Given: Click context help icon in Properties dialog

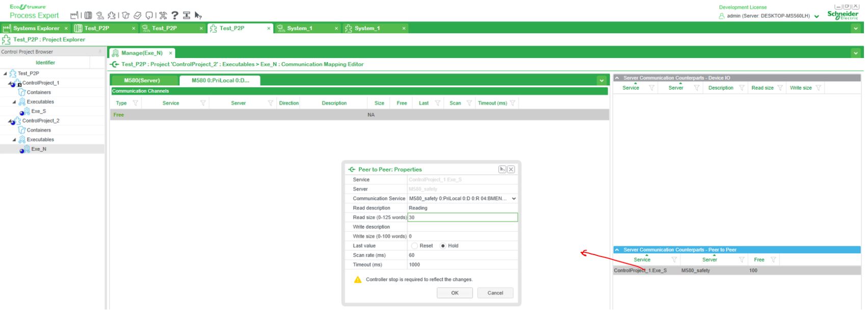Looking at the screenshot, I should [x=503, y=170].
